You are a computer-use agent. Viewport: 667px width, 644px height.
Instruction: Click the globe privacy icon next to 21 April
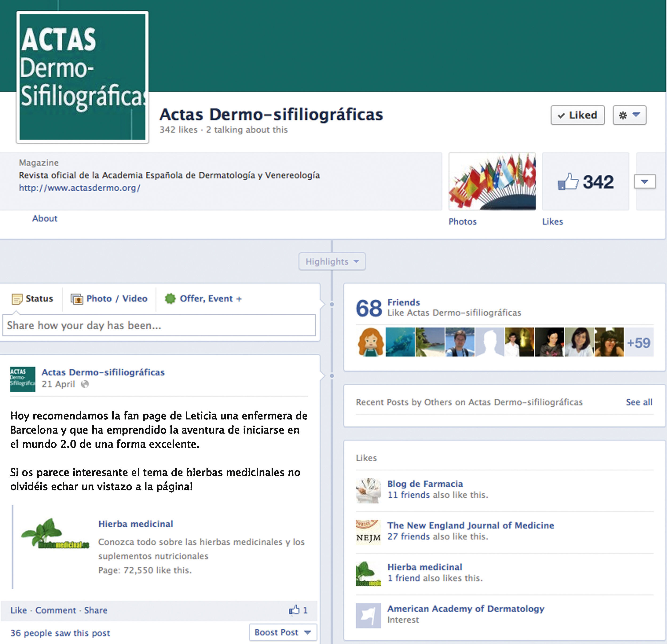(85, 384)
